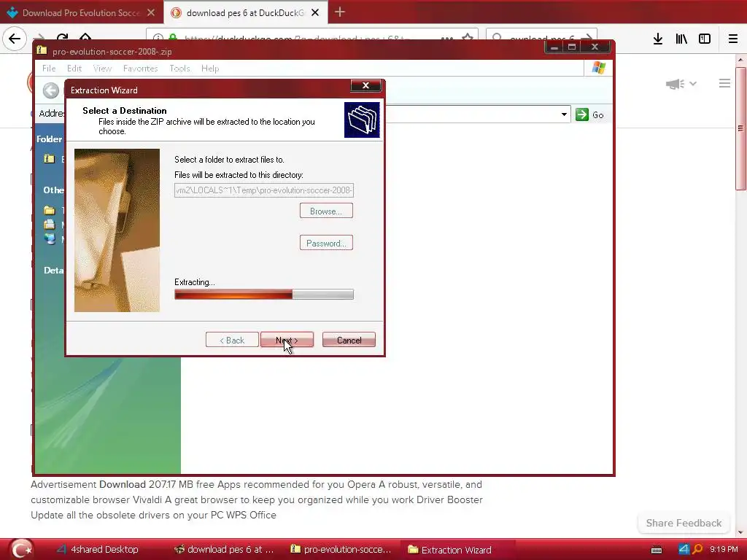The height and width of the screenshot is (560, 747).
Task: Open Firefox hamburger menu
Action: click(733, 39)
